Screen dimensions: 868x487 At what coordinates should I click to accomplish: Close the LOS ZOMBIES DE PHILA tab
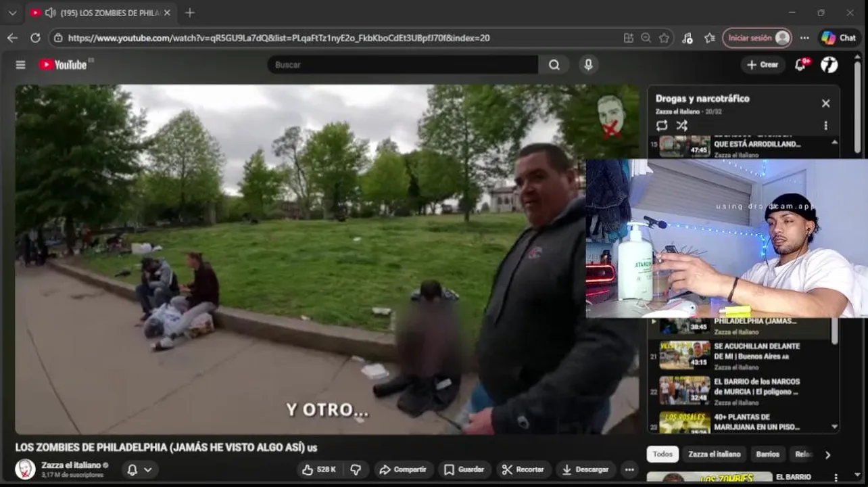coord(167,13)
